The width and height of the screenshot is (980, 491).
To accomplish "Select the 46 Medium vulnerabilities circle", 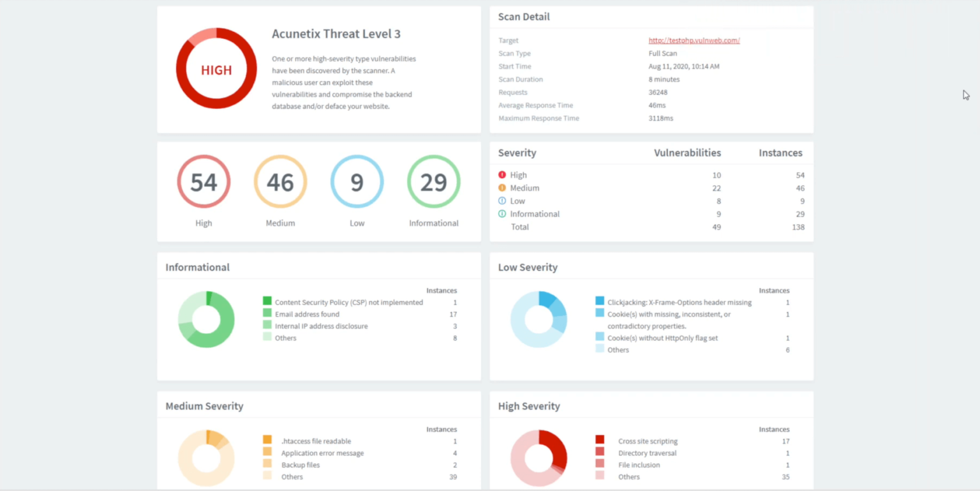I will coord(280,181).
